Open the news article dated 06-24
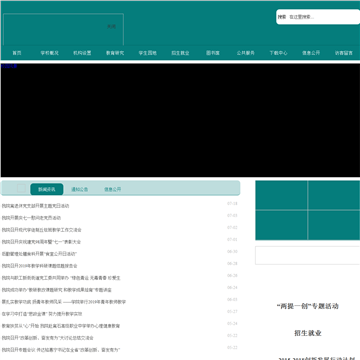This screenshot has height=360, width=360. [57, 290]
